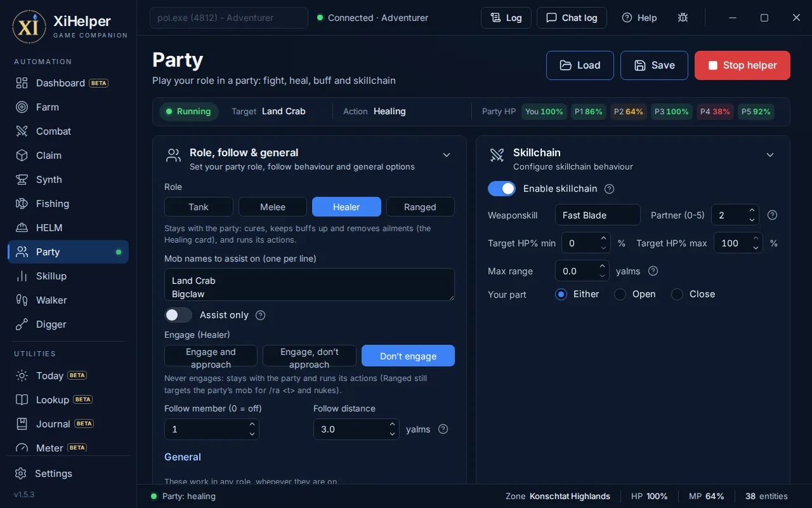
Task: Show help for Follow distance
Action: pos(443,429)
